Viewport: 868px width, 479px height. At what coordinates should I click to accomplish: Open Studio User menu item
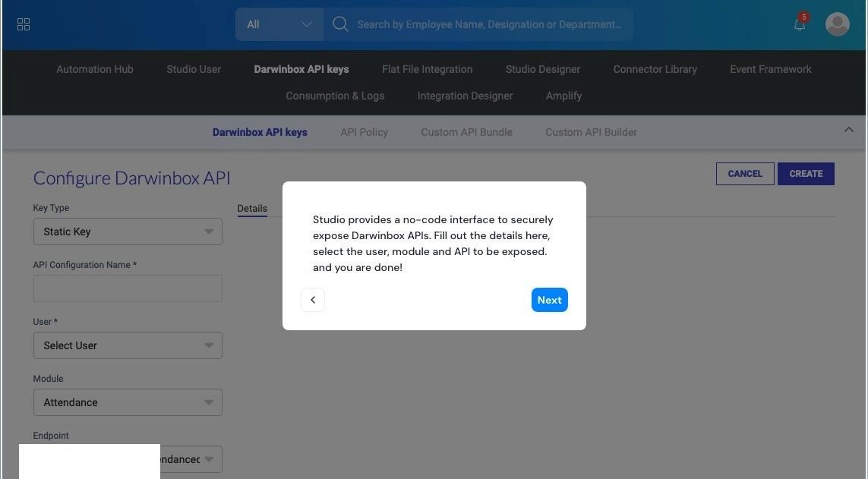coord(194,69)
